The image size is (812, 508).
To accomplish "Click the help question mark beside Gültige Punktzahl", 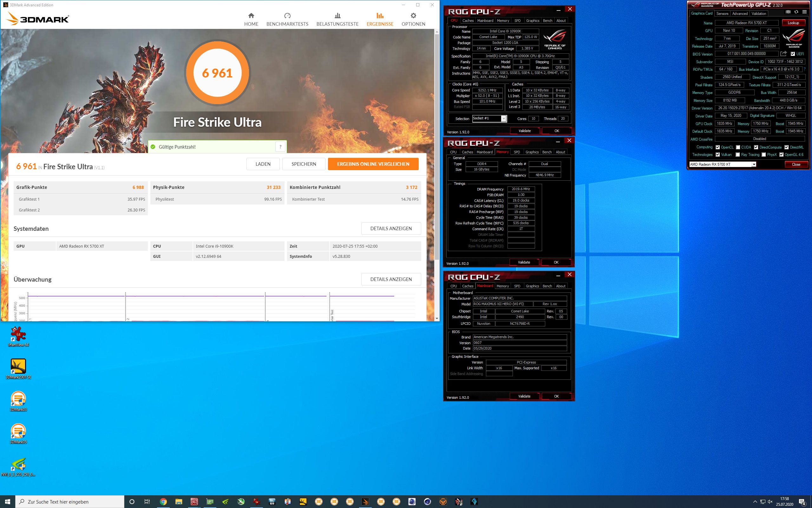I will 280,147.
